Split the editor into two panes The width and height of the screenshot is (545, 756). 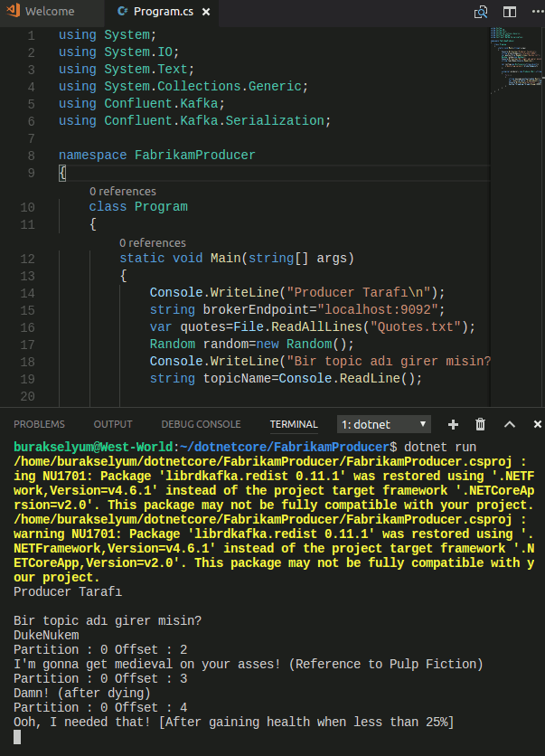pyautogui.click(x=509, y=12)
